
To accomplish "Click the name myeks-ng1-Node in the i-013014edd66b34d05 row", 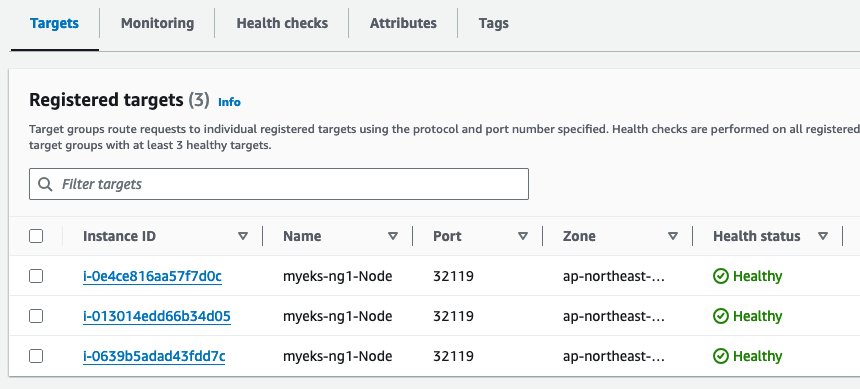I will (x=338, y=316).
